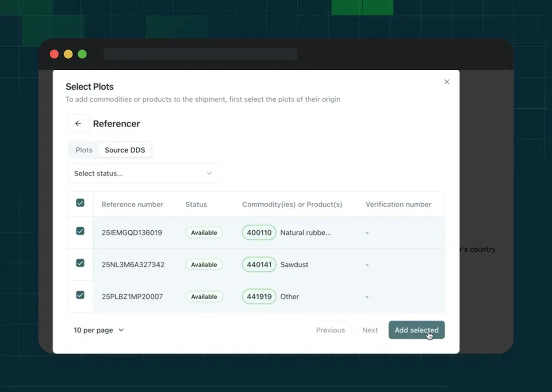The width and height of the screenshot is (552, 392).
Task: Click the 440141 code badge next to Sawdust
Action: tap(259, 264)
